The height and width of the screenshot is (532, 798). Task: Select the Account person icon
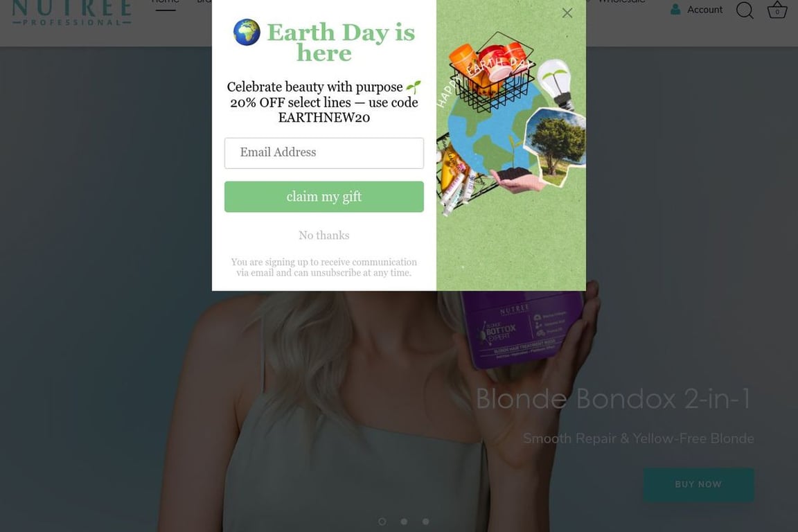tap(675, 9)
